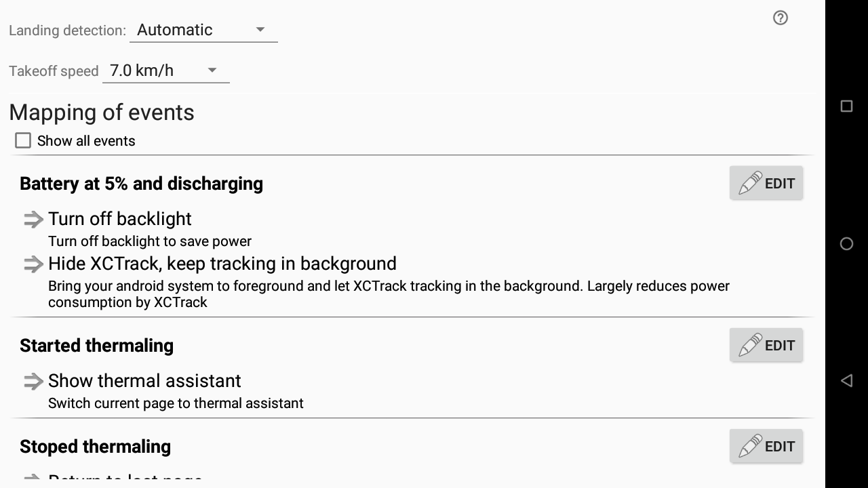868x488 pixels.
Task: Click the Takeoff speed dropdown arrow
Action: pos(212,70)
